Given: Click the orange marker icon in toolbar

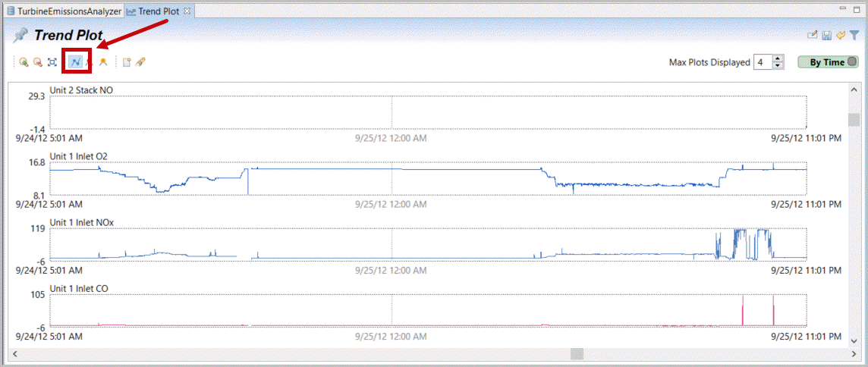Looking at the screenshot, I should [x=103, y=62].
